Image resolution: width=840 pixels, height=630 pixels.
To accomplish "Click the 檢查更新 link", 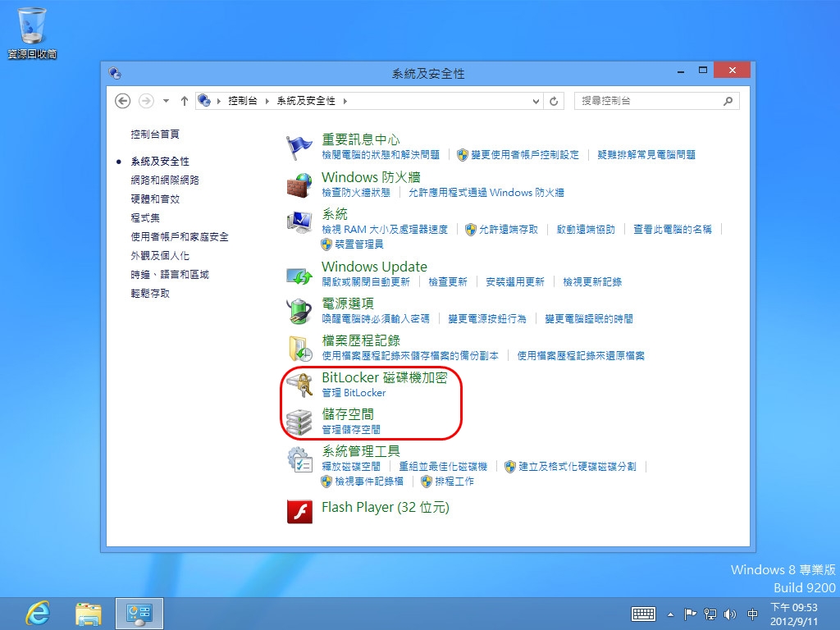I will (x=448, y=282).
